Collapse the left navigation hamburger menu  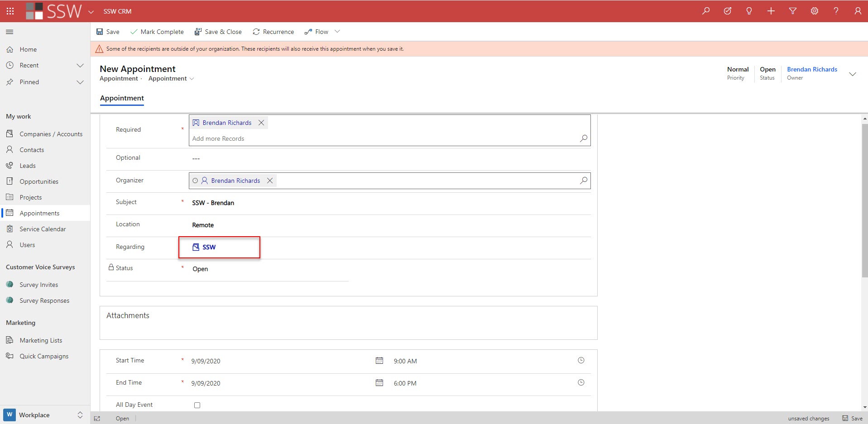tap(10, 32)
